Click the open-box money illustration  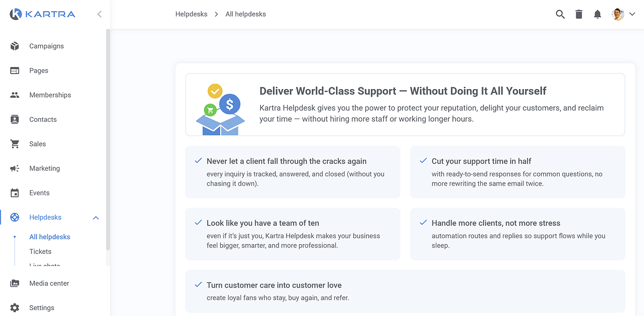click(x=220, y=109)
